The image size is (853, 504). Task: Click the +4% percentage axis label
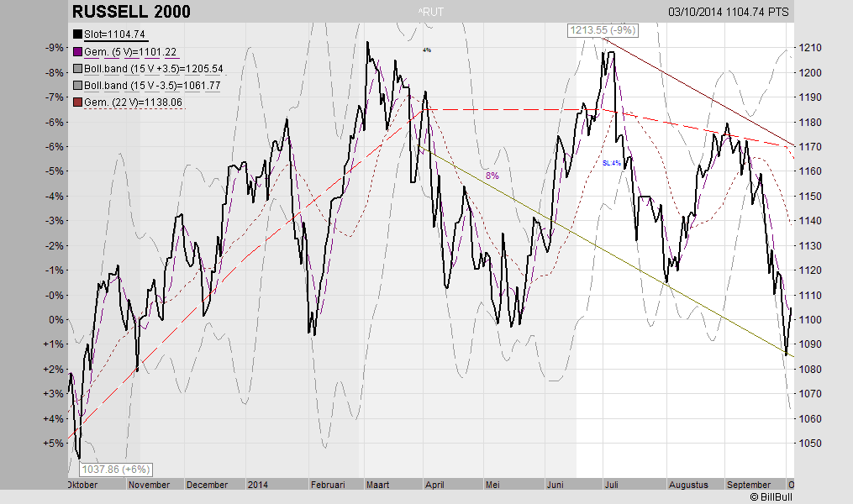point(54,418)
